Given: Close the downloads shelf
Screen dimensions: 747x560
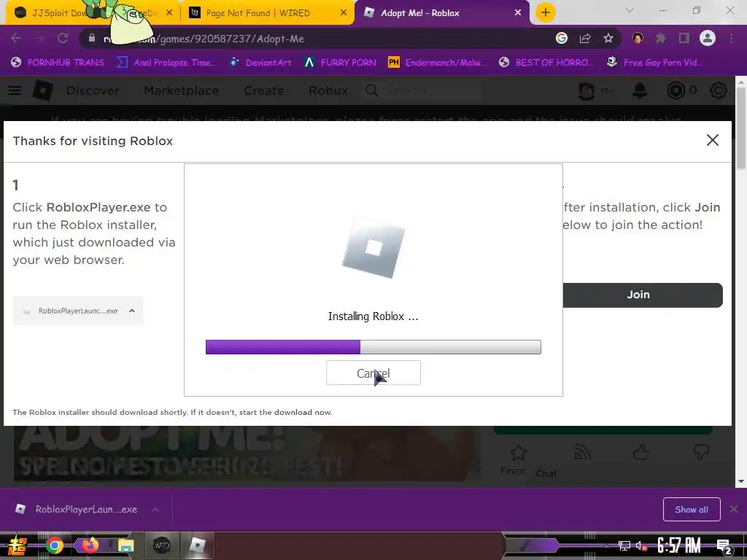Looking at the screenshot, I should coord(734,509).
